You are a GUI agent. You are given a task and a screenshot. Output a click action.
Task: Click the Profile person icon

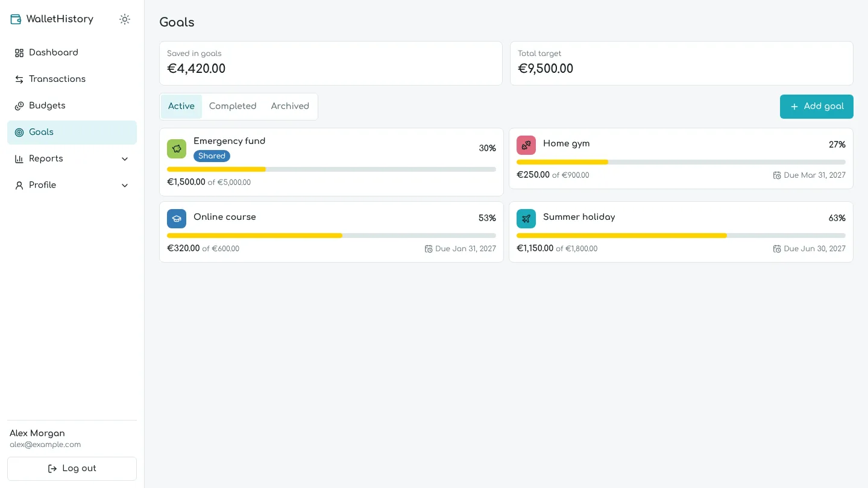[19, 186]
